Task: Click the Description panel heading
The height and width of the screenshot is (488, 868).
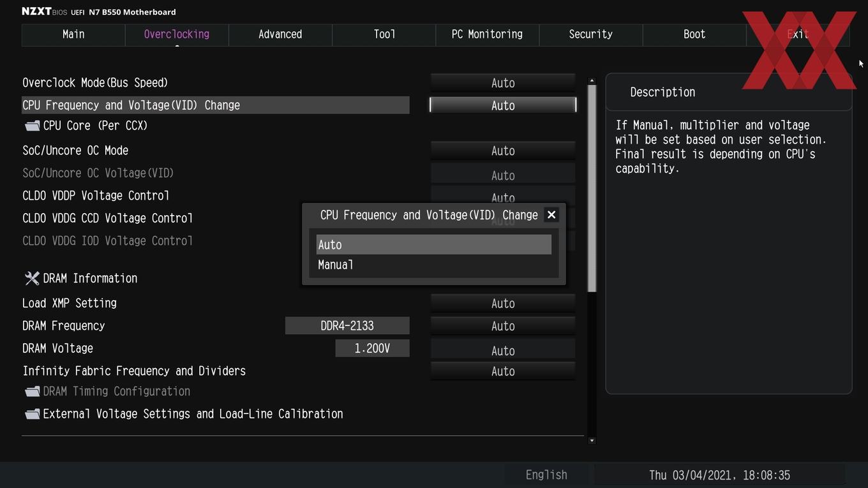Action: tap(662, 92)
